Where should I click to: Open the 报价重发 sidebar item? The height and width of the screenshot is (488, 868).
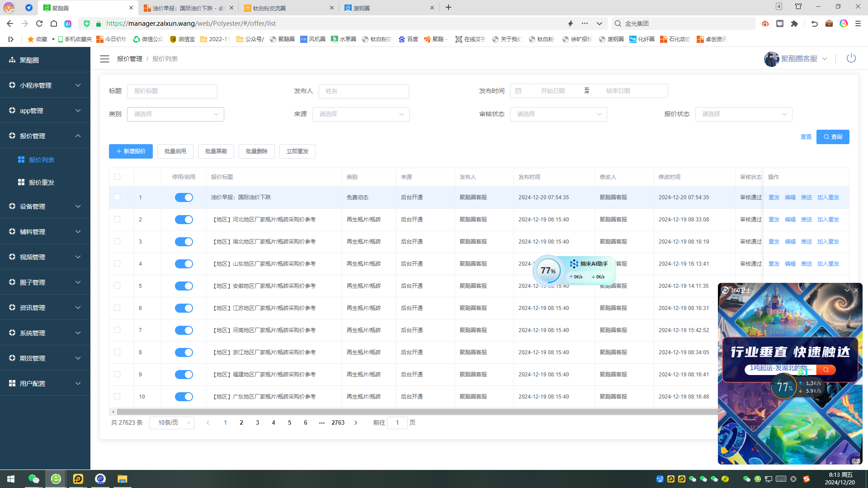[x=41, y=183]
